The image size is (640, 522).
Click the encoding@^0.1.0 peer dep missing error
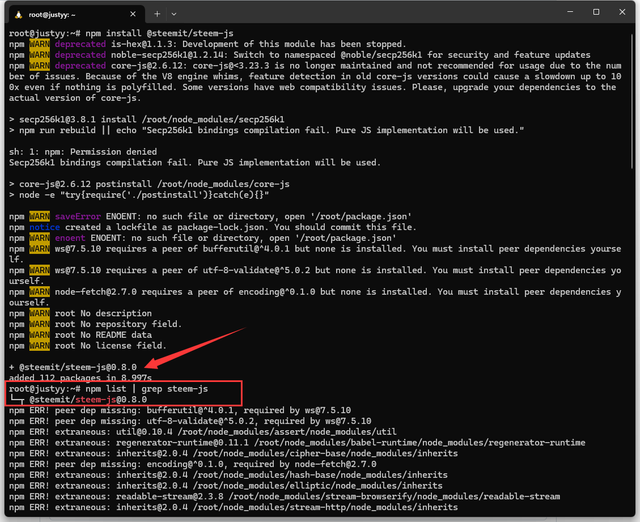[193, 464]
